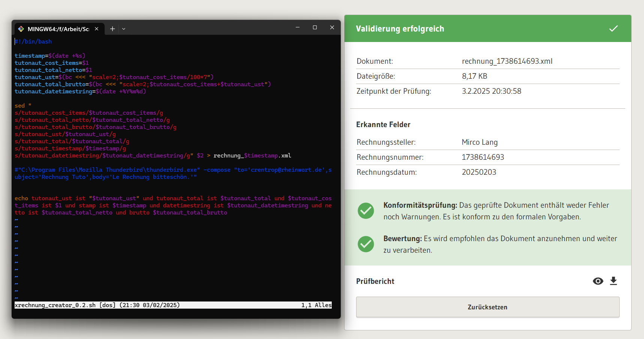Image resolution: width=644 pixels, height=339 pixels.
Task: Click the Konformitätsprüfung green check icon
Action: pos(366,211)
